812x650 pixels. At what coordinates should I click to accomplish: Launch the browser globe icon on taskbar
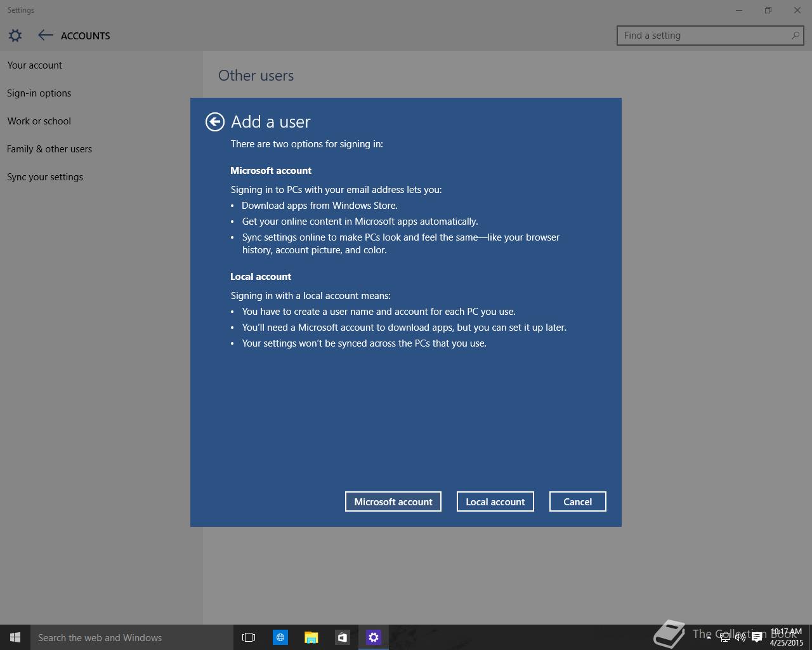[280, 637]
